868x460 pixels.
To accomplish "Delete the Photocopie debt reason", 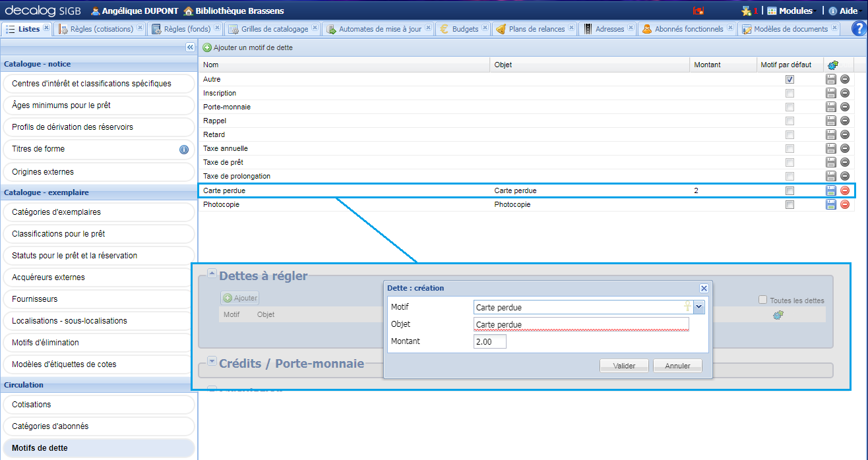I will [845, 204].
